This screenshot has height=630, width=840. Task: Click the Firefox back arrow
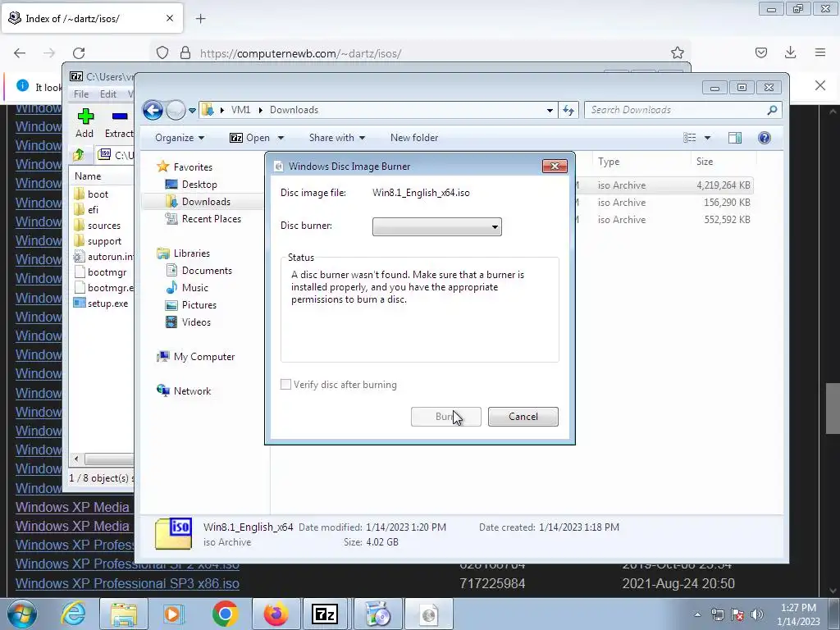point(20,53)
